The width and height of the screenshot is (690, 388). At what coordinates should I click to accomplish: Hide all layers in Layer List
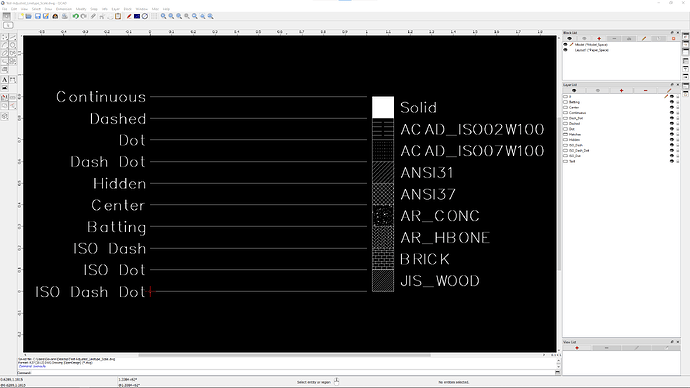598,91
